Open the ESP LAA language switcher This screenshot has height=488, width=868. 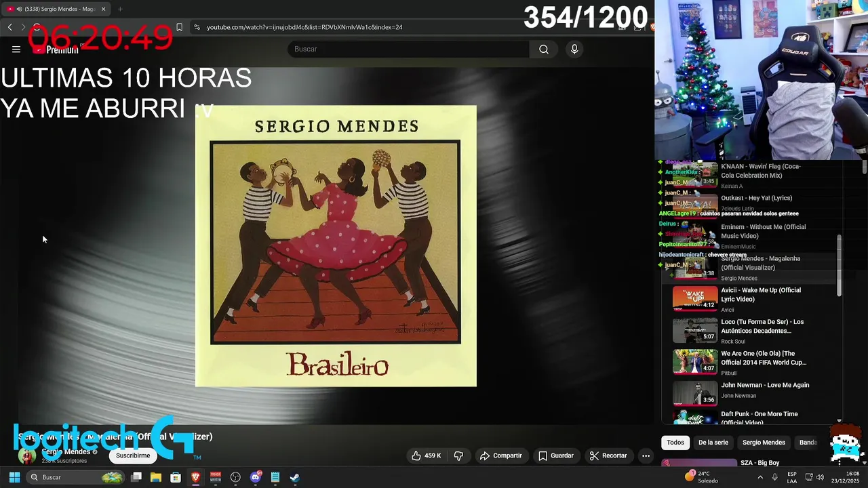coord(792,477)
